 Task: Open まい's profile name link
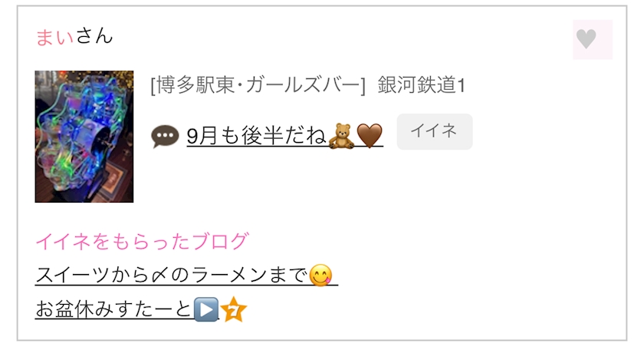tap(54, 36)
